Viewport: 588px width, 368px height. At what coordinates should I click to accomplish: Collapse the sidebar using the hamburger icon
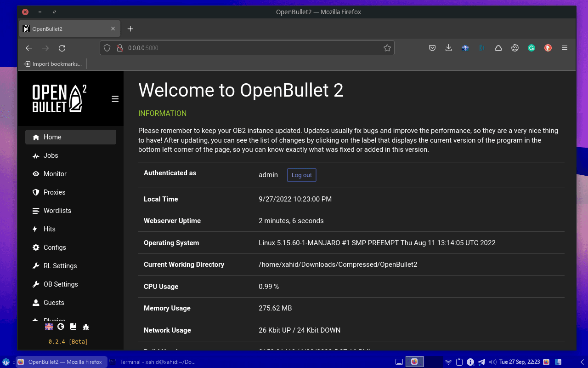(x=115, y=98)
